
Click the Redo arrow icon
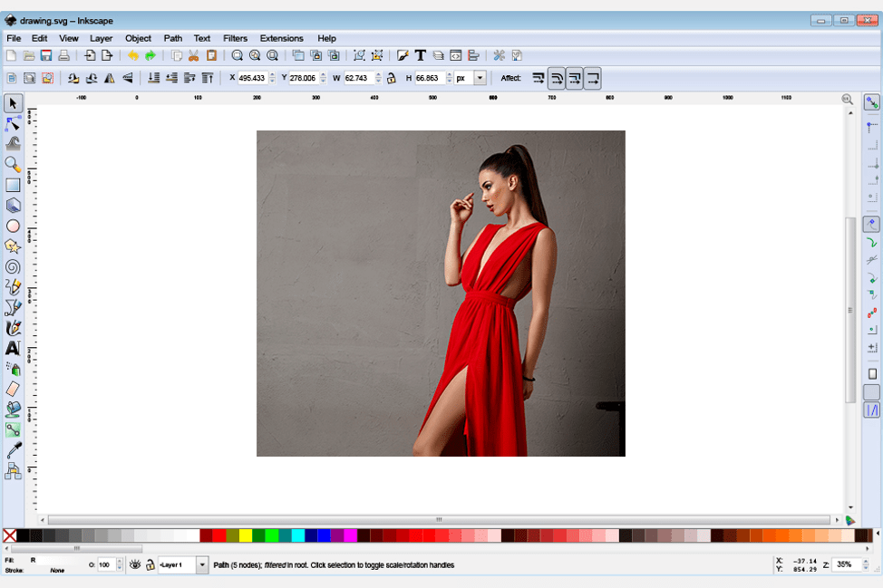(150, 55)
